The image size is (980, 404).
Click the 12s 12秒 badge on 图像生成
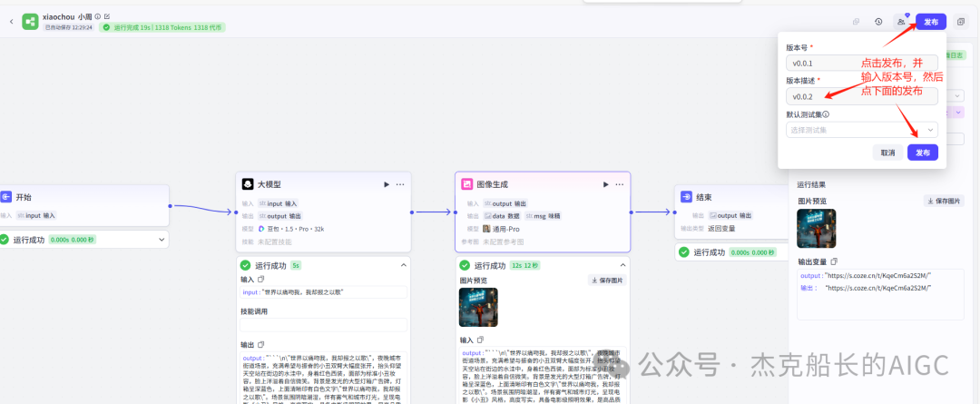pos(525,265)
